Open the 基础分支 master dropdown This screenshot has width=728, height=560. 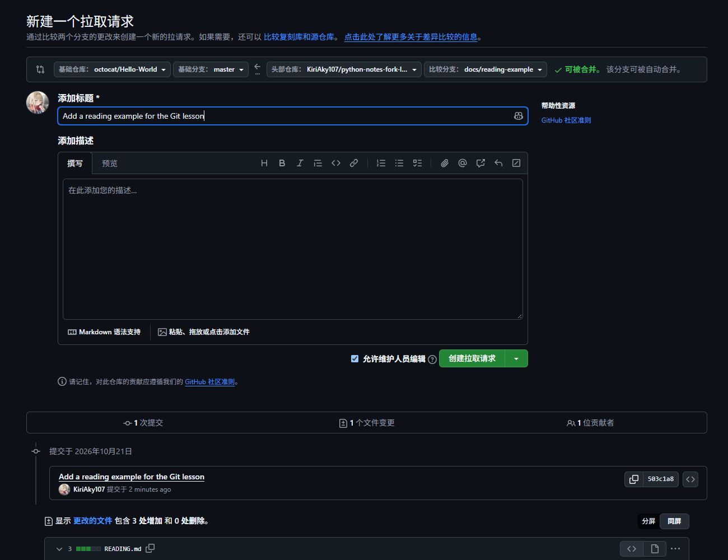[211, 69]
